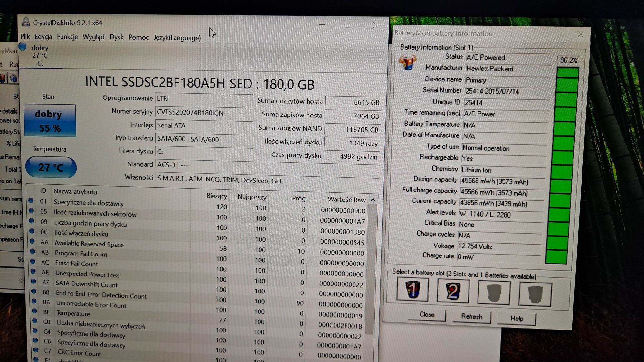Screen dimensions: 644x362
Task: Open the Pomoc menu
Action: (139, 37)
